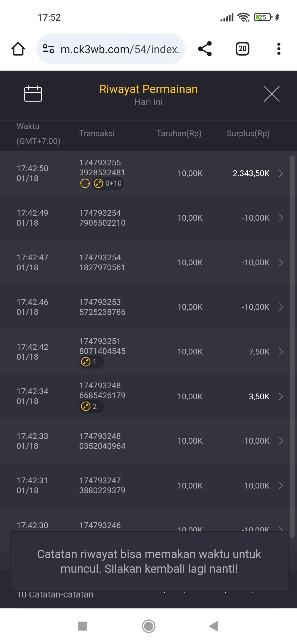Share the current page
Viewport: 297px width, 644px height.
(205, 49)
